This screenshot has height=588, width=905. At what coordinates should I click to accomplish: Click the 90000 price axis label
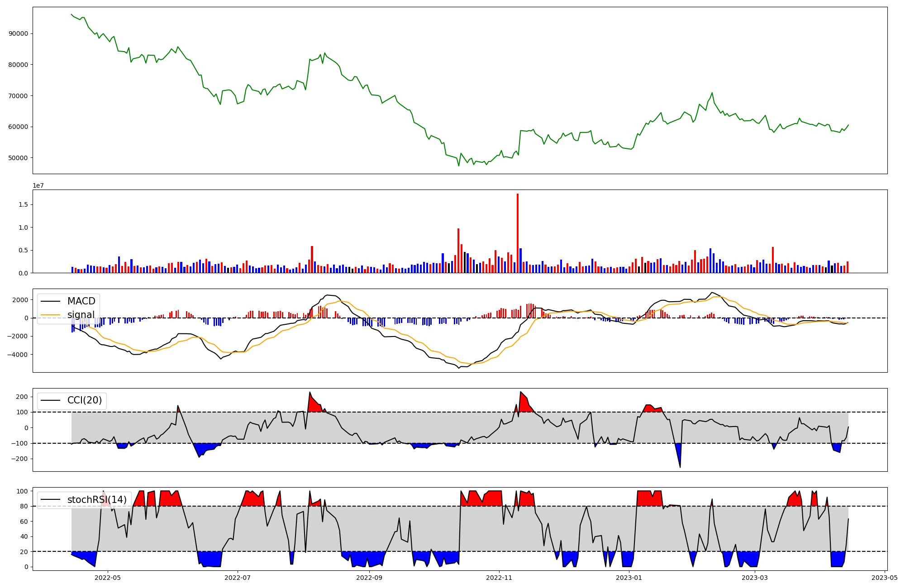pyautogui.click(x=18, y=33)
